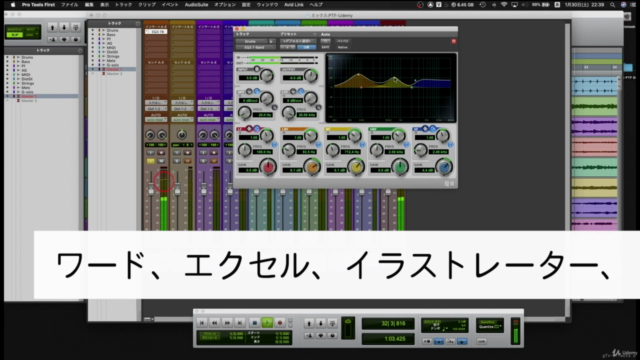Image resolution: width=640 pixels, height=360 pixels.
Task: Click the chat icon in the edit window toolbar
Action: [64, 40]
